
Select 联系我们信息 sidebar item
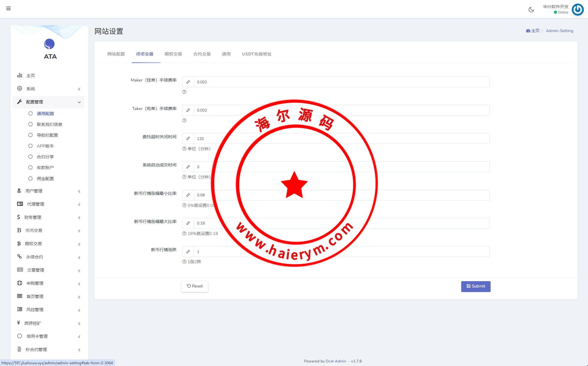coord(49,124)
